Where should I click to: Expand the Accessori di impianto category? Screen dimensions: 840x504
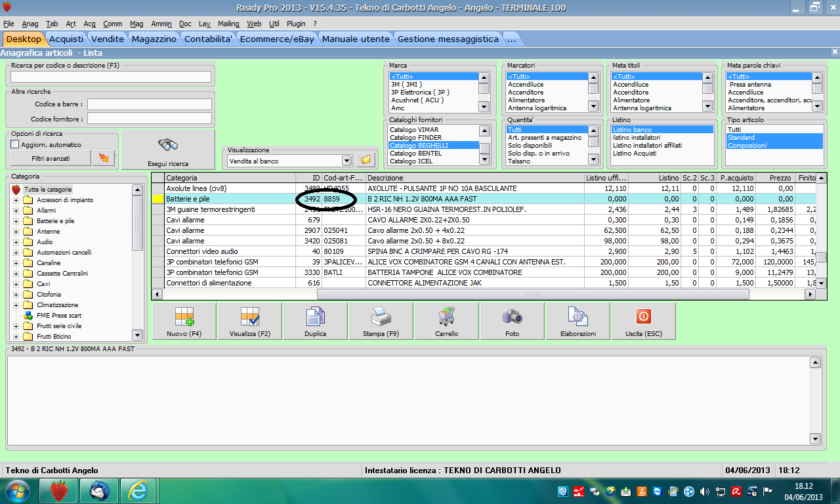pos(16,200)
